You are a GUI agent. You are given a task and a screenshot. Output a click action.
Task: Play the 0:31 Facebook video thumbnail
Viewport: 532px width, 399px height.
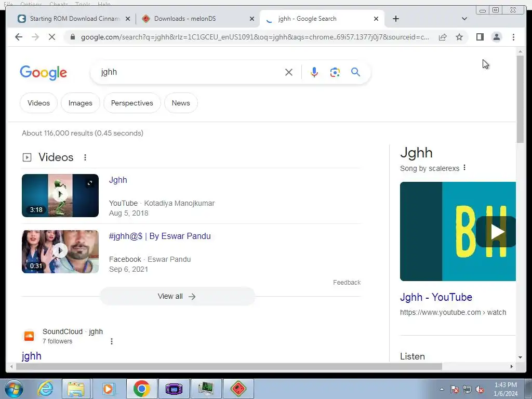click(60, 252)
